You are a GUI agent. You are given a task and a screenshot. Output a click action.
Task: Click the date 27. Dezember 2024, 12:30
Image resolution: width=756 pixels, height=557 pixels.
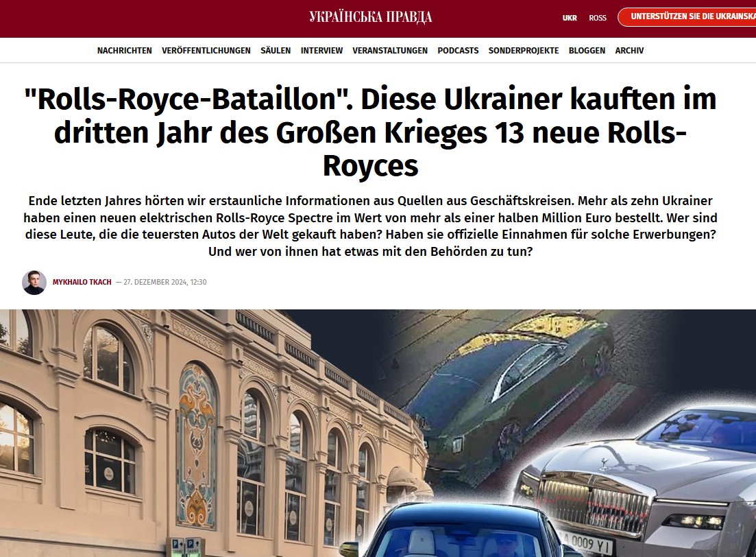[165, 282]
